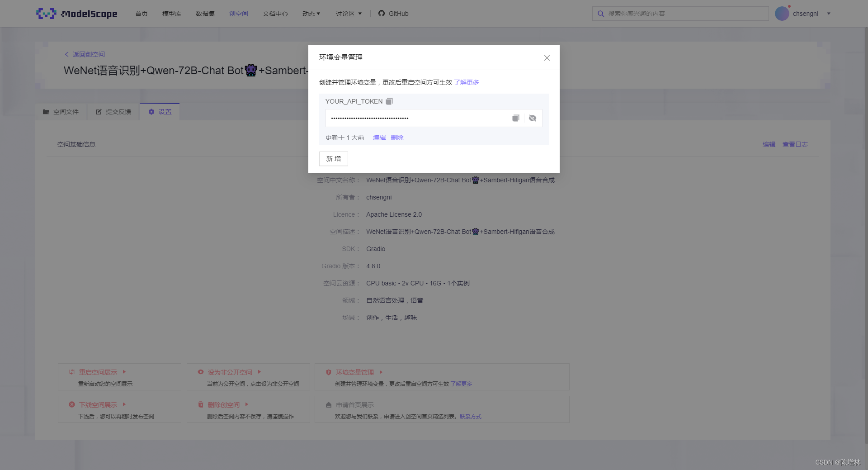Open the 创空间 menu item
This screenshot has width=868, height=470.
239,14
